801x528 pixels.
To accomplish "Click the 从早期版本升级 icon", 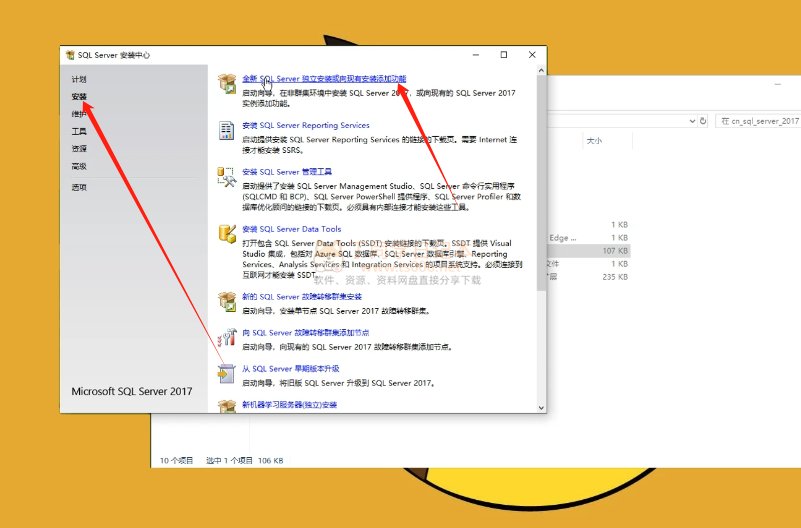I will pyautogui.click(x=227, y=374).
